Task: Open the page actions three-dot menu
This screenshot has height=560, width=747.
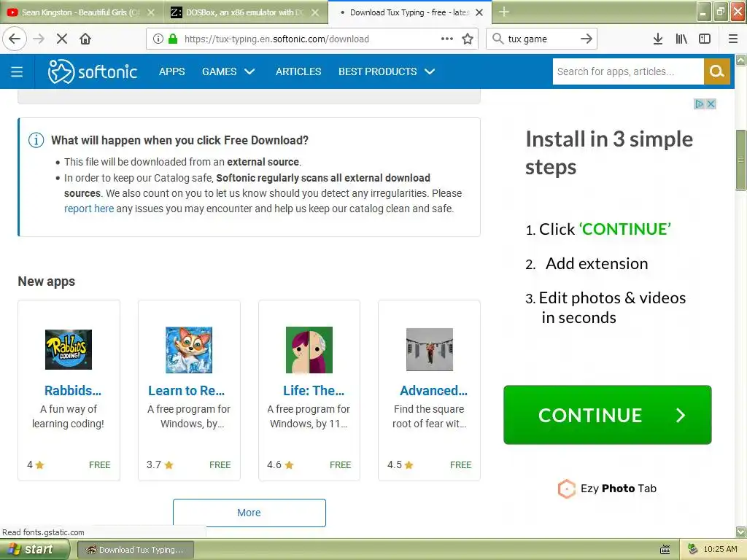Action: pos(447,39)
